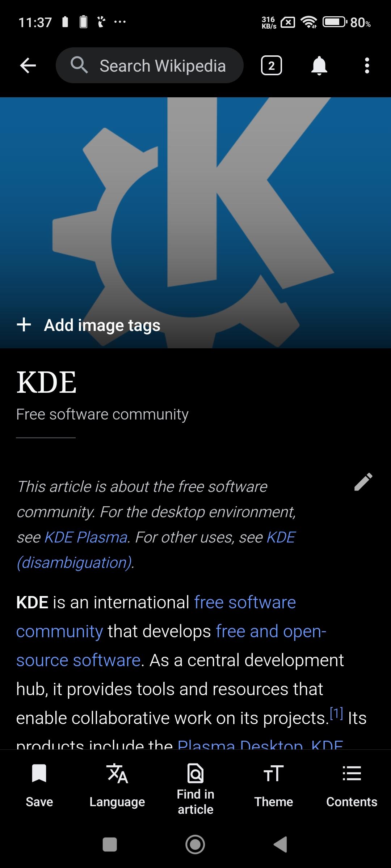Tap the Android home navigation button
The image size is (391, 868).
coord(195,844)
